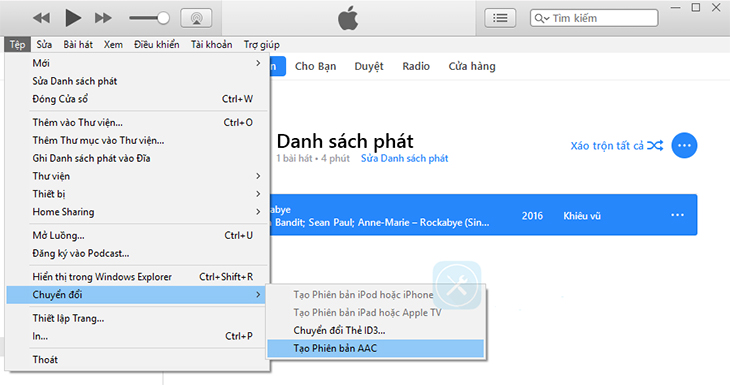
Task: Open the three-dots menu on the Rockabye row
Action: 677,215
